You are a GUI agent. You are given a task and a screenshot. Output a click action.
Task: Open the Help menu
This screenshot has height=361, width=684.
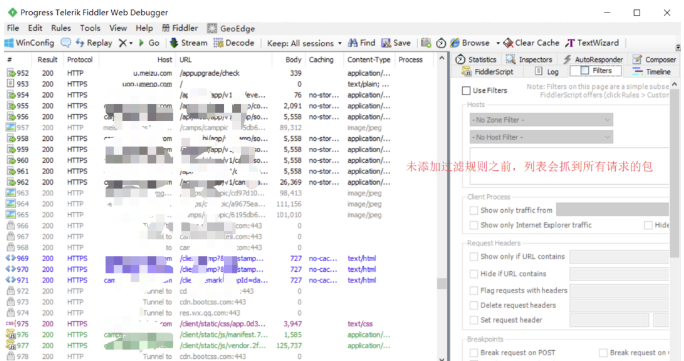click(x=144, y=28)
